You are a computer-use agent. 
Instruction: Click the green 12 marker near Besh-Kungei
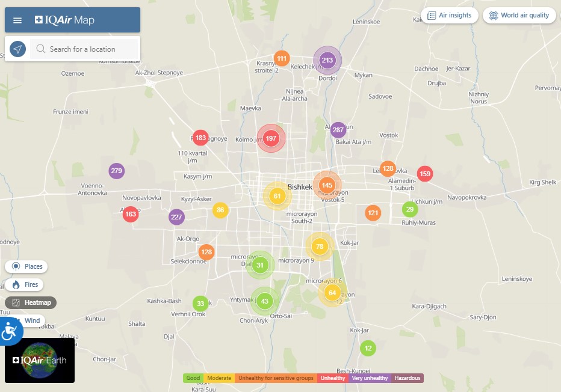click(368, 348)
